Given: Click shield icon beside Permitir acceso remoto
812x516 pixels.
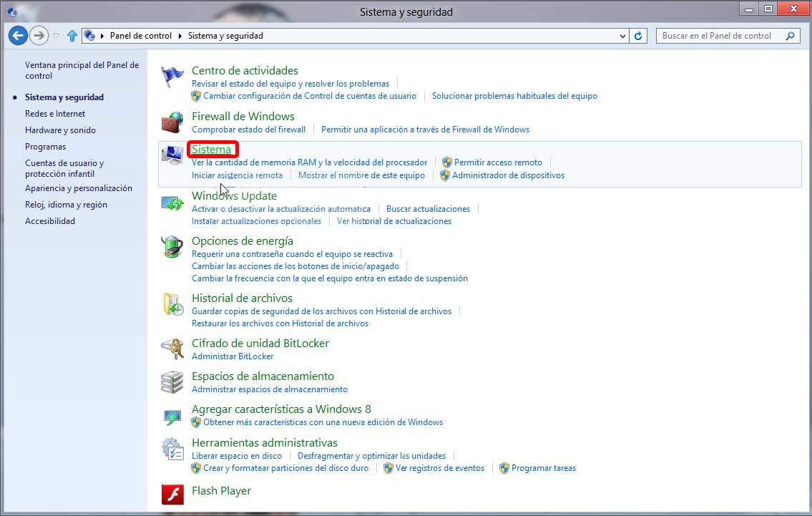Looking at the screenshot, I should [447, 162].
